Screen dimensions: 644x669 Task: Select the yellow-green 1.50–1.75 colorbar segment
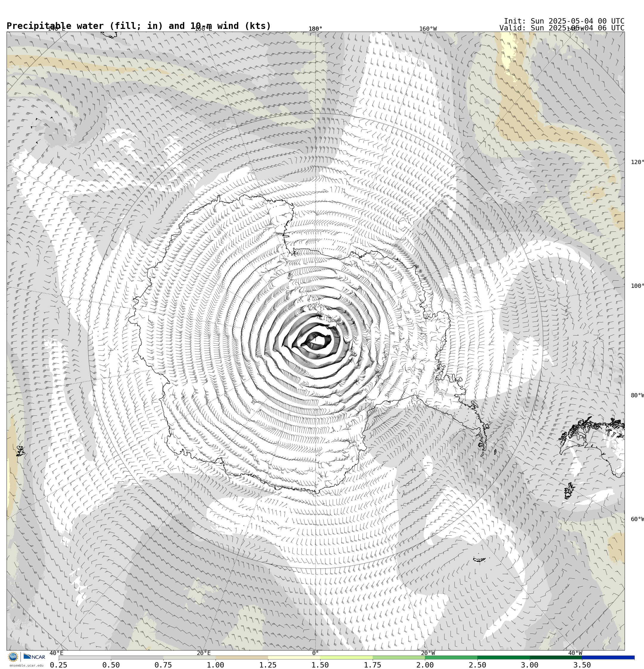tap(346, 657)
